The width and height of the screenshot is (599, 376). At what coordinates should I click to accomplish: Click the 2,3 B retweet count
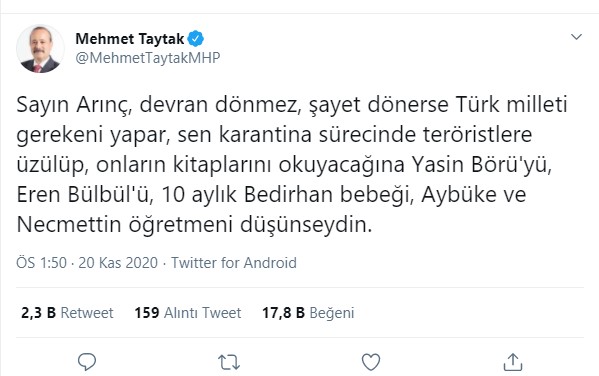pos(39,313)
